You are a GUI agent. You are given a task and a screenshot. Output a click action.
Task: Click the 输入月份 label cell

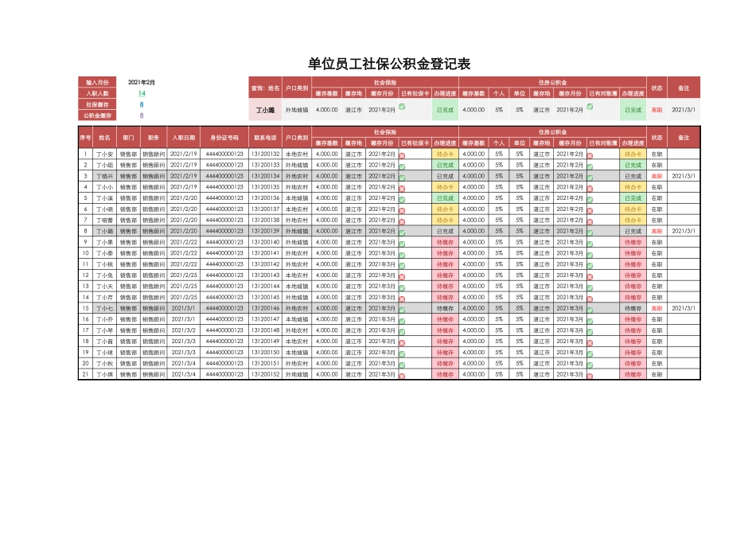coord(97,83)
